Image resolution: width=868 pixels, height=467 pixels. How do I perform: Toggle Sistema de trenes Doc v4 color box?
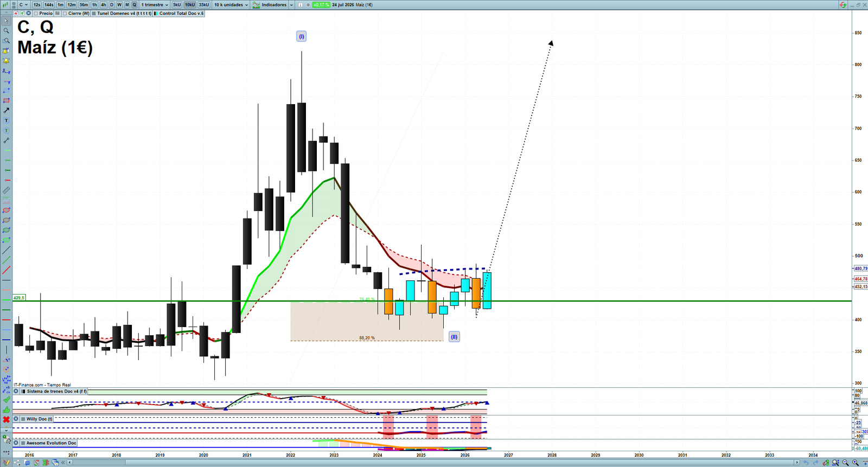[x=23, y=391]
